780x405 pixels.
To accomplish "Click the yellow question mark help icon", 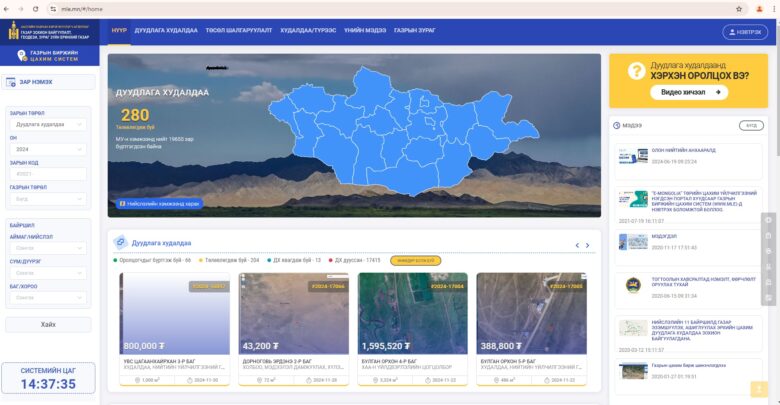I will [633, 70].
